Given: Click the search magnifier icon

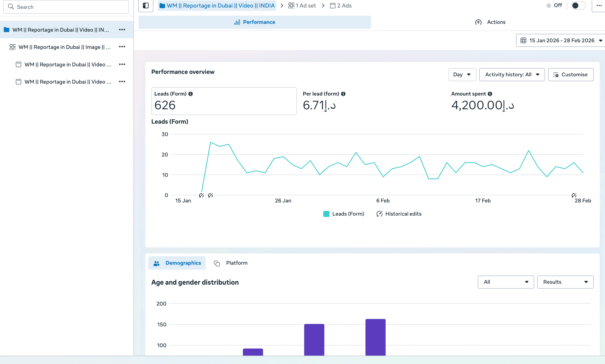Looking at the screenshot, I should pos(11,7).
